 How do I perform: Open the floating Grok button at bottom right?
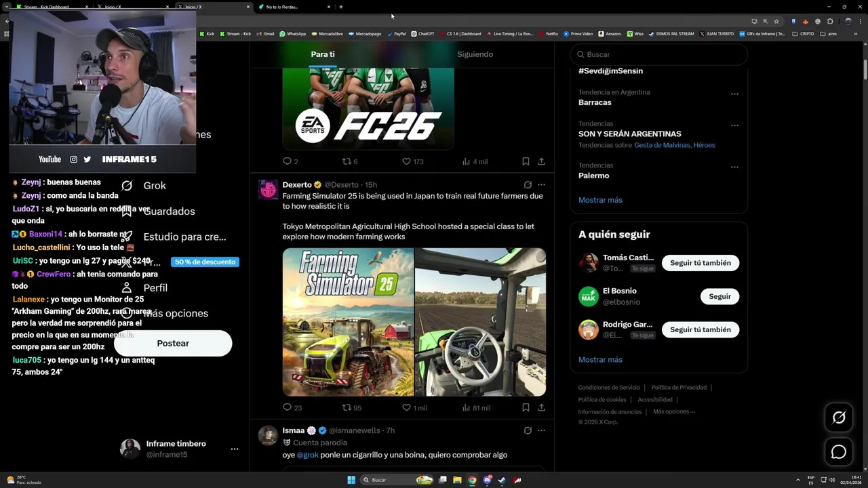[839, 418]
